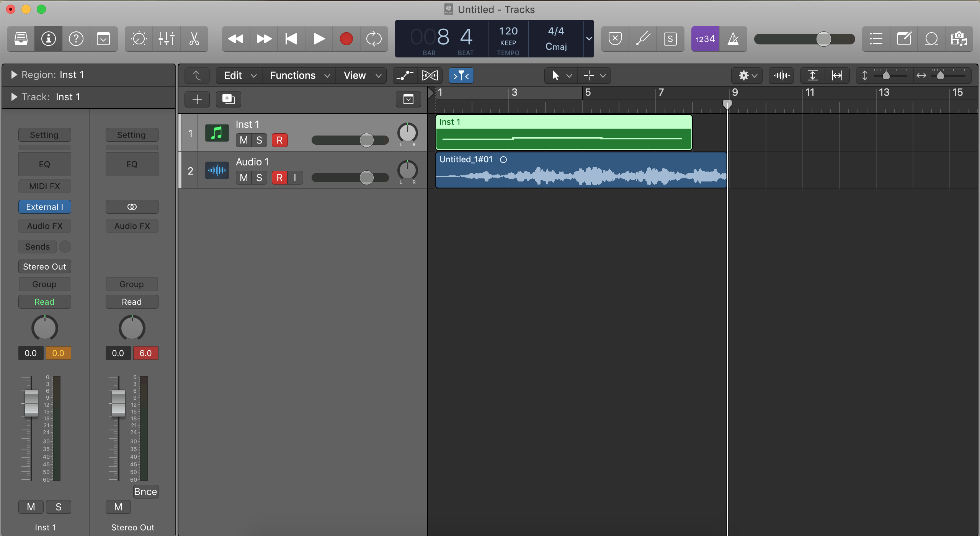Click the Inst 1 track instrument icon

(x=217, y=133)
